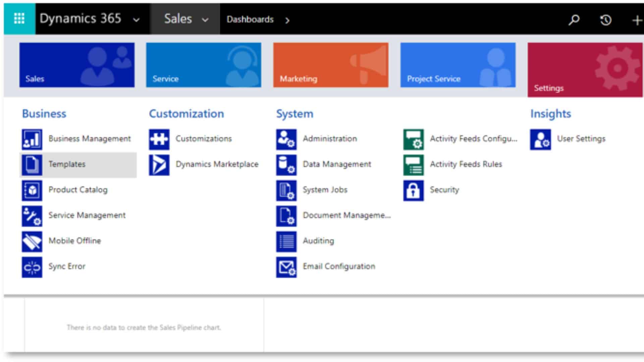This screenshot has height=362, width=644.
Task: Open Service Management link
Action: click(x=87, y=215)
